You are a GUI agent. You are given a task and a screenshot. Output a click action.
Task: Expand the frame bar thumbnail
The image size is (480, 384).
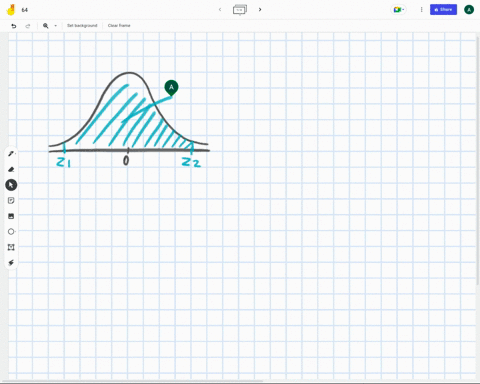click(240, 10)
